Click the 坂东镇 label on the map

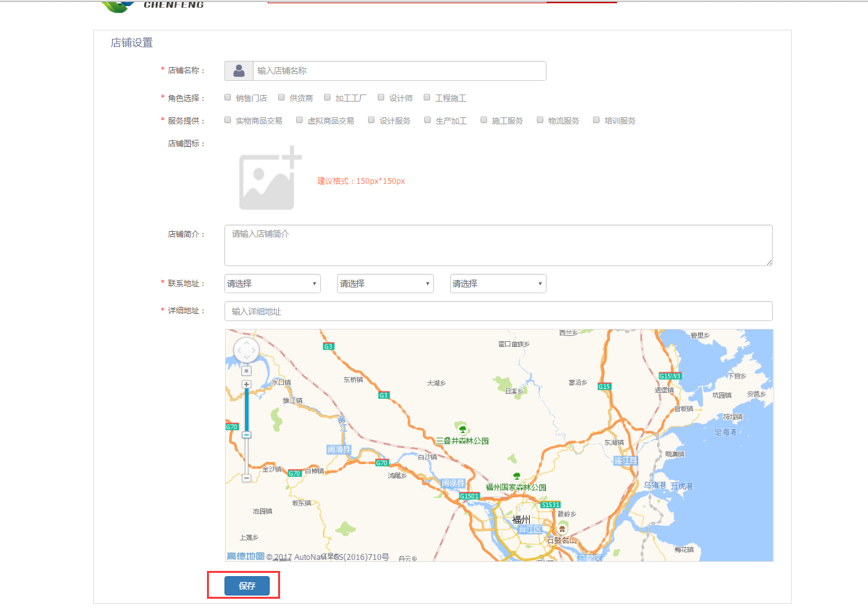[301, 503]
